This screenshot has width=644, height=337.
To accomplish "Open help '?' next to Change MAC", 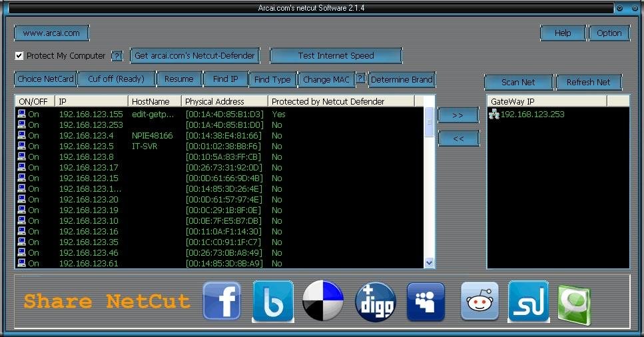I will coord(360,78).
